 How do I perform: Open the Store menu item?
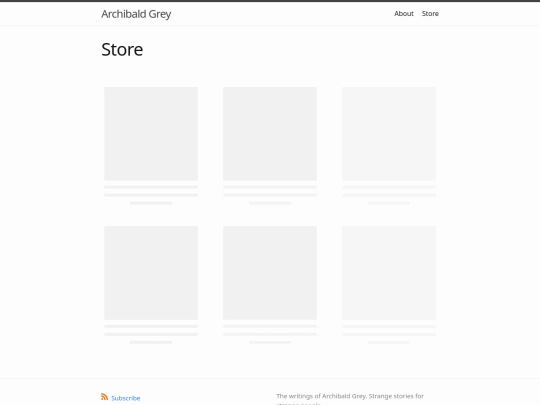click(430, 13)
